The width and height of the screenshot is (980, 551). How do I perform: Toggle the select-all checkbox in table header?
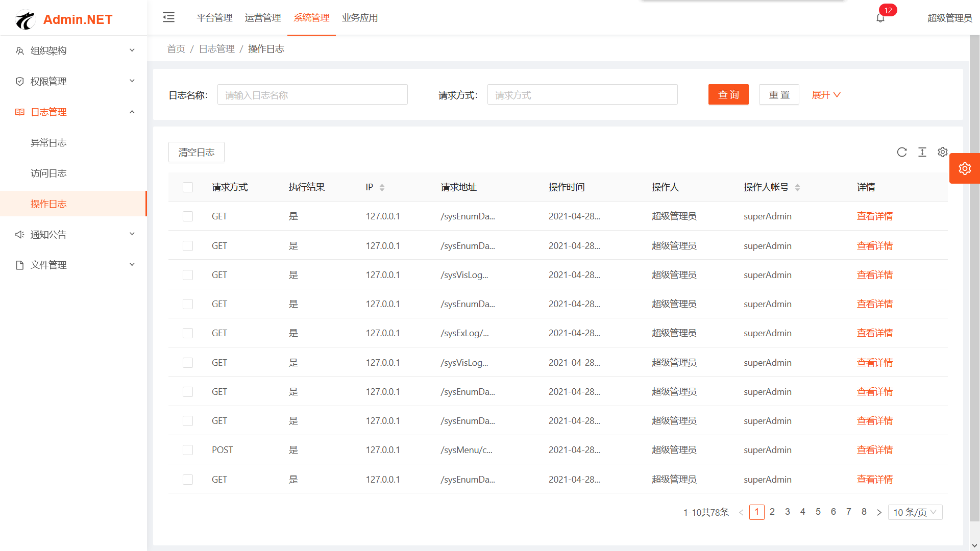coord(188,187)
